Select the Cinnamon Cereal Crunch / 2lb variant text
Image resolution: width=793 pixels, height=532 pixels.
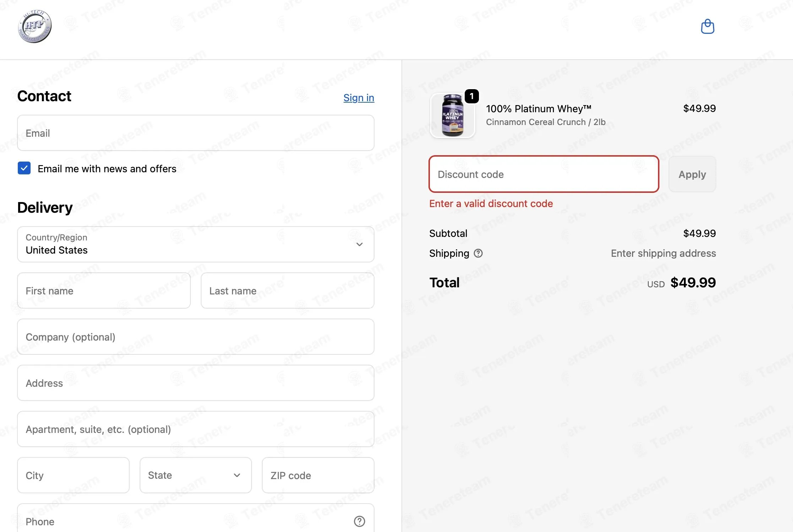click(546, 122)
